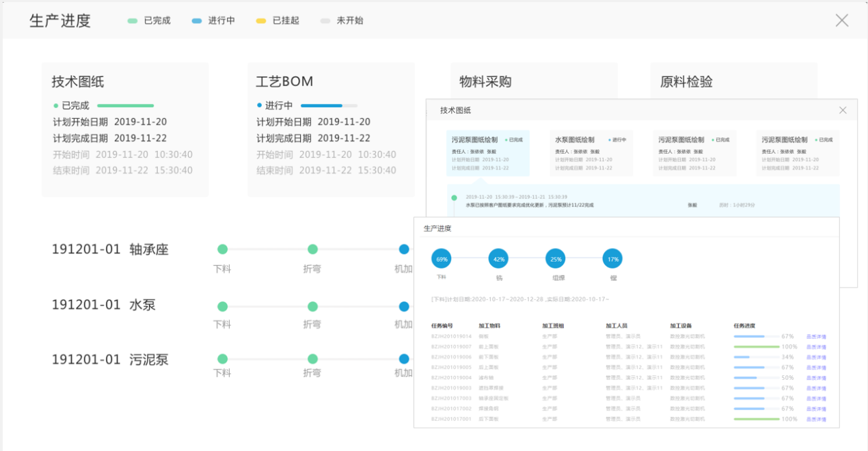Image resolution: width=868 pixels, height=451 pixels.
Task: Select the 水泵图纸绘制 task card
Action: (591, 153)
